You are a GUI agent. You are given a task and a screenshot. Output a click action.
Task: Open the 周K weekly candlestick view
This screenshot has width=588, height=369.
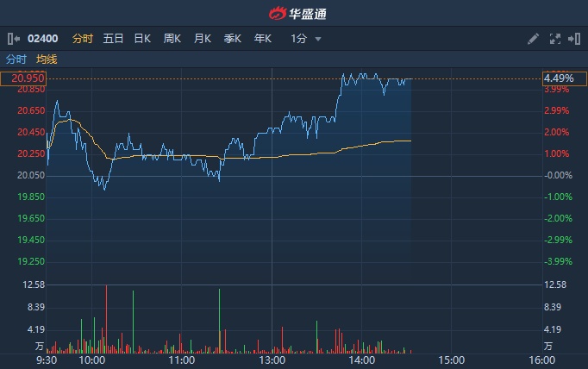pos(172,39)
